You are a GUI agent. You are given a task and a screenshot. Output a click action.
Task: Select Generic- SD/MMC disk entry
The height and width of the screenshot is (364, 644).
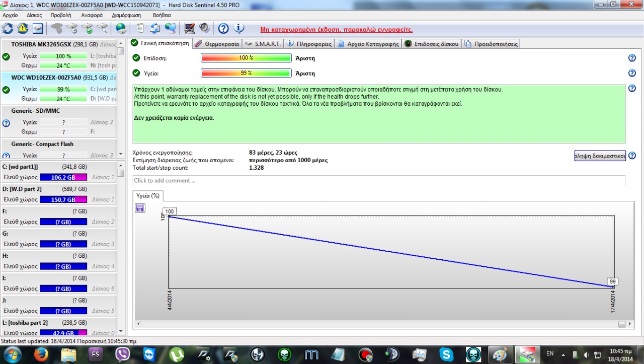[58, 121]
